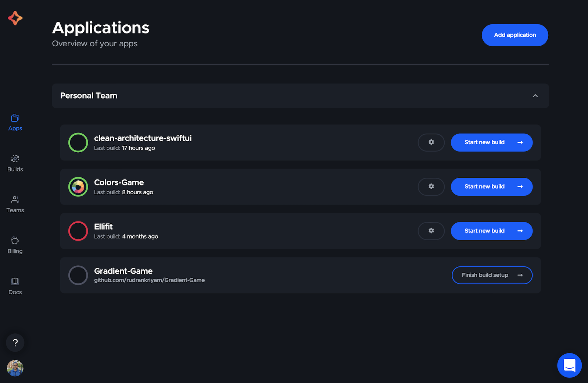Open the Billing sidebar section
This screenshot has height=383, width=588.
click(x=15, y=245)
